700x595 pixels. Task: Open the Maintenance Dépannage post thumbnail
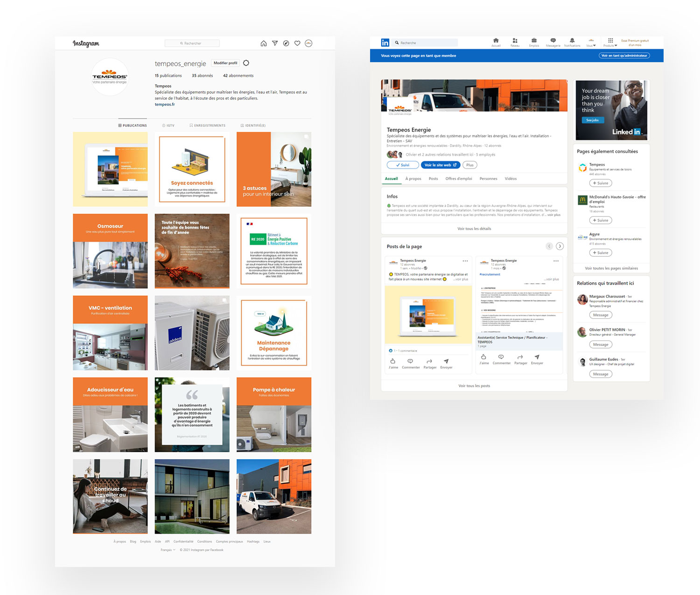pyautogui.click(x=274, y=333)
